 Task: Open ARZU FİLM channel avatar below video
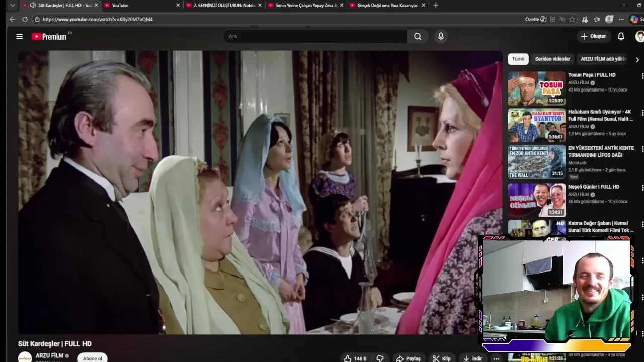point(25,357)
